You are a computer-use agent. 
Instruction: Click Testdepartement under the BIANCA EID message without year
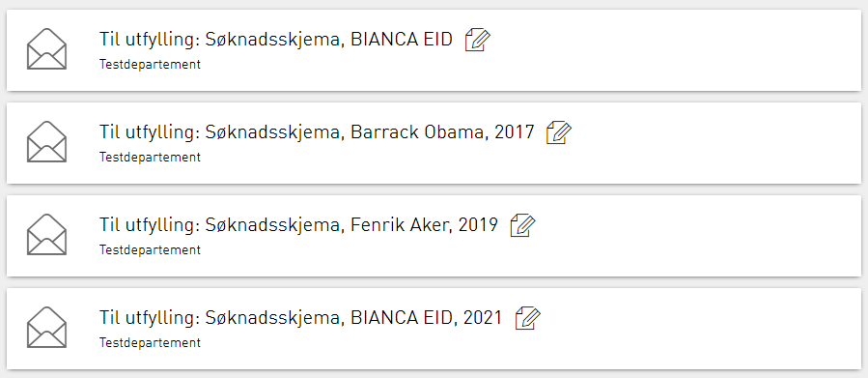(150, 65)
